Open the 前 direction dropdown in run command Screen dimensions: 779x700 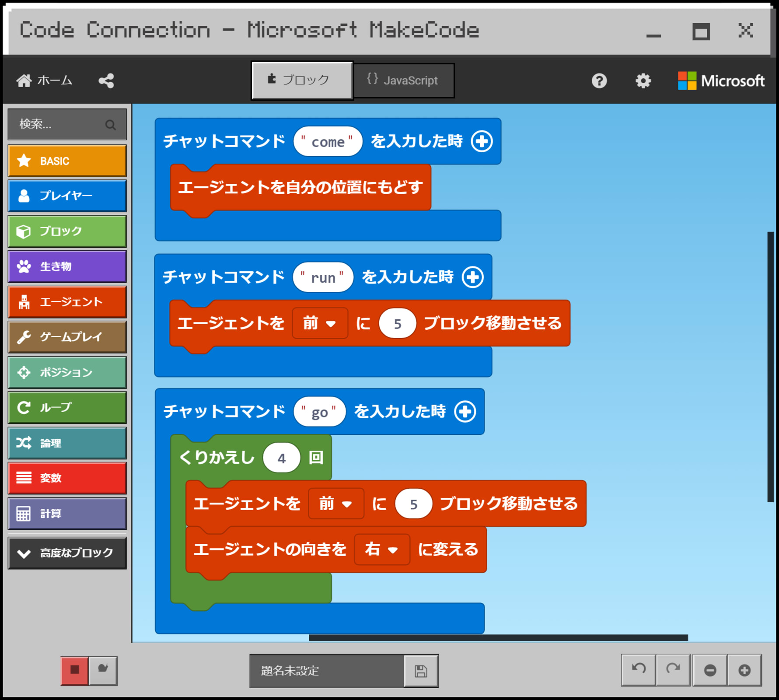[320, 323]
